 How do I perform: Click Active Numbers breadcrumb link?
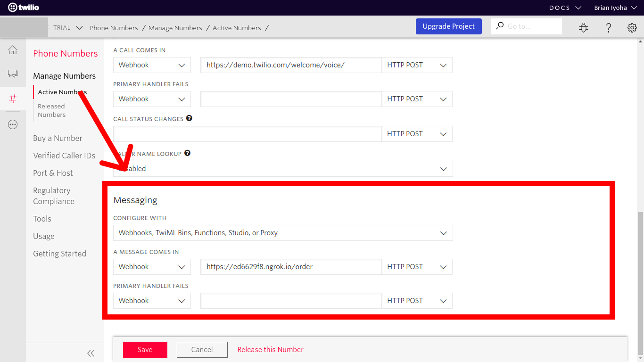pos(237,28)
